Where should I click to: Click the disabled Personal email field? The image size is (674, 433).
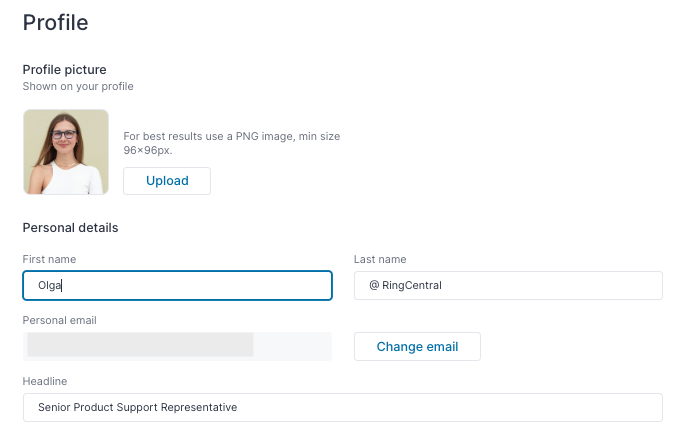coord(178,347)
